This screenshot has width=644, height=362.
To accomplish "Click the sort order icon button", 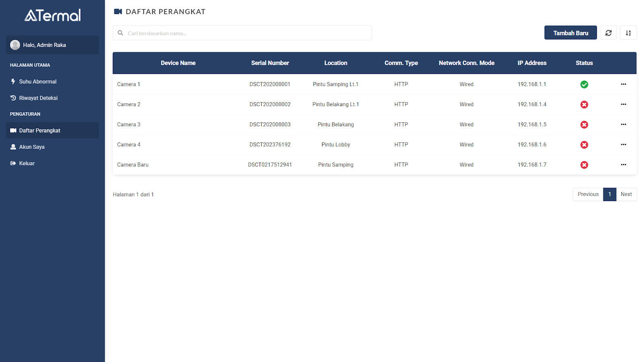I will (628, 33).
